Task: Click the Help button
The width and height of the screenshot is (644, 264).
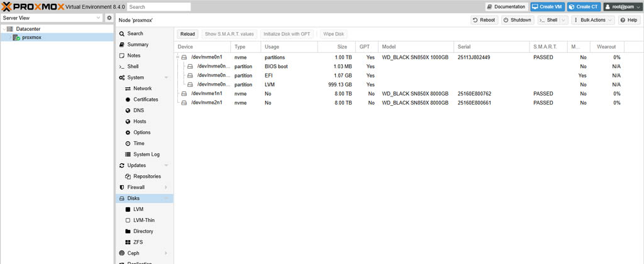Action: pyautogui.click(x=629, y=20)
